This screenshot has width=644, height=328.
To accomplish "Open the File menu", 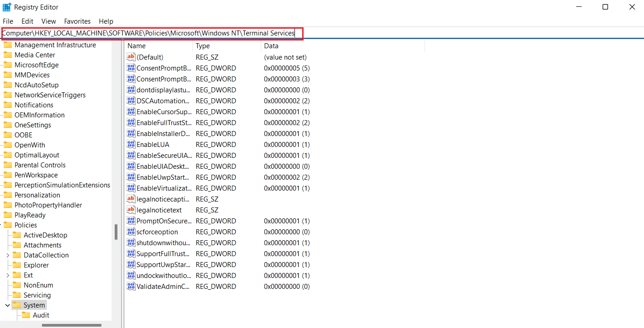I will pyautogui.click(x=8, y=21).
